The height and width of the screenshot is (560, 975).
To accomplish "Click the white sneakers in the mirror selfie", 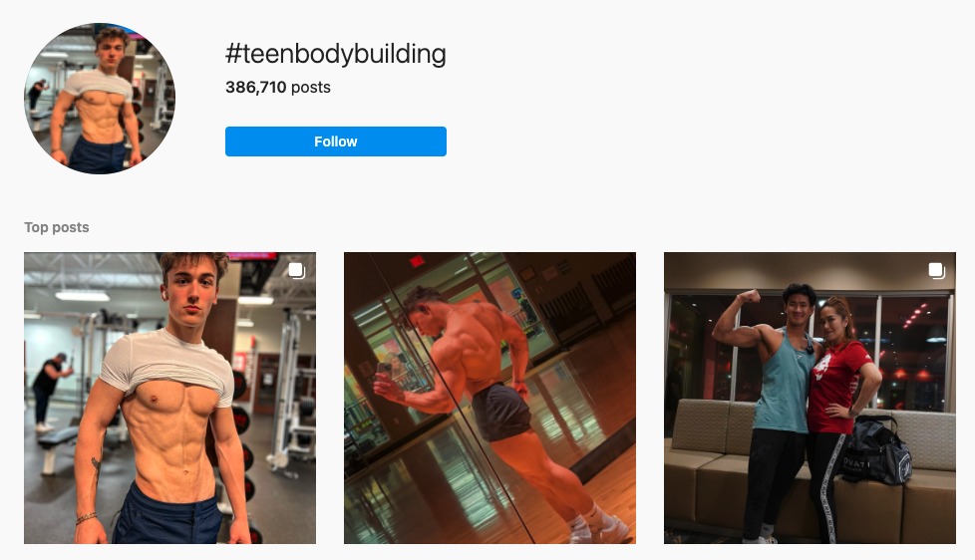I will tap(596, 527).
